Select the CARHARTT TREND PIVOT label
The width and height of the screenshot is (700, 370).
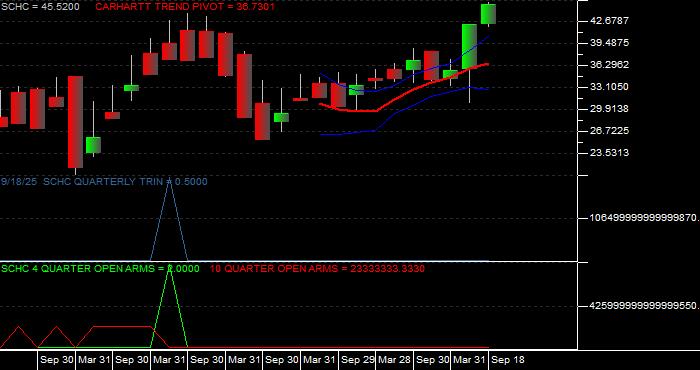(x=185, y=7)
